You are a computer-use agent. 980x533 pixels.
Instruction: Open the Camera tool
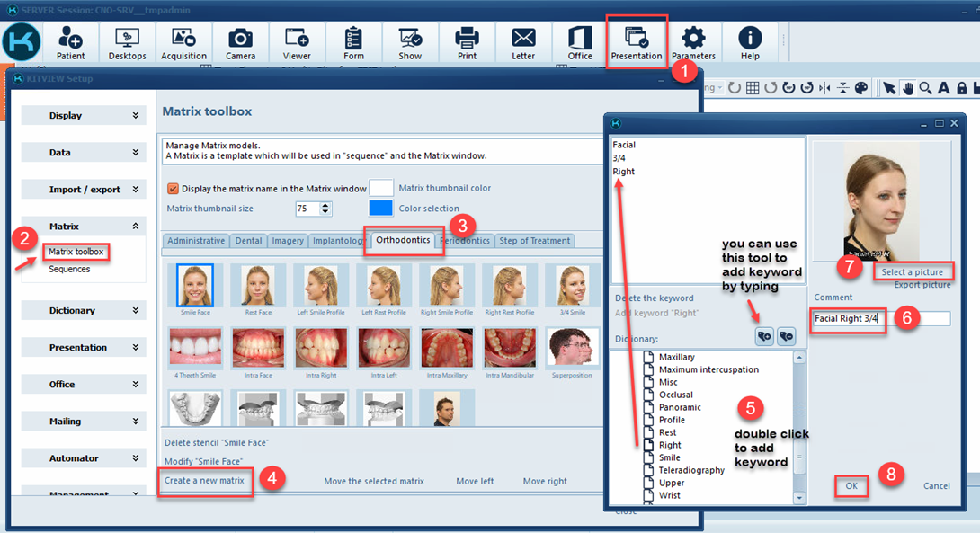click(240, 42)
